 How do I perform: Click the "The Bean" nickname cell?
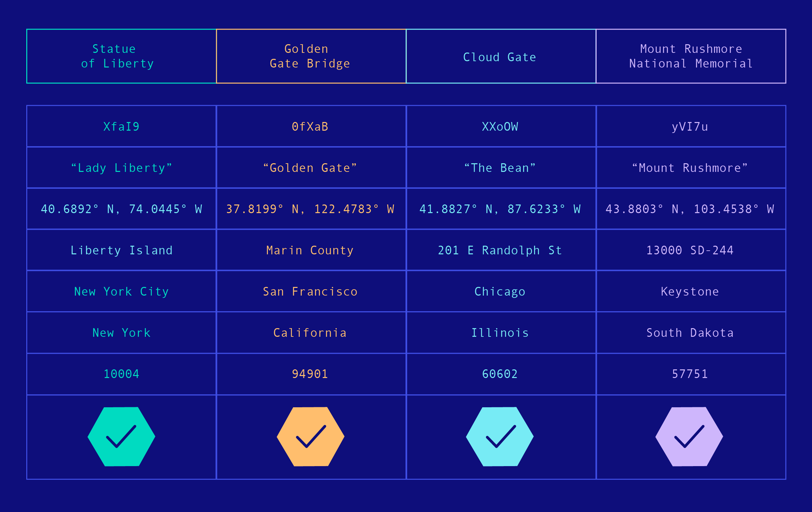tap(501, 168)
